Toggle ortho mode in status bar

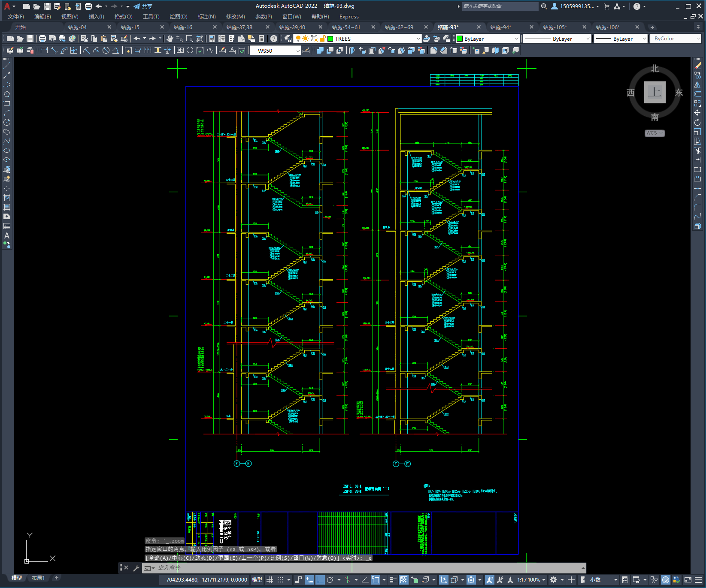[320, 580]
